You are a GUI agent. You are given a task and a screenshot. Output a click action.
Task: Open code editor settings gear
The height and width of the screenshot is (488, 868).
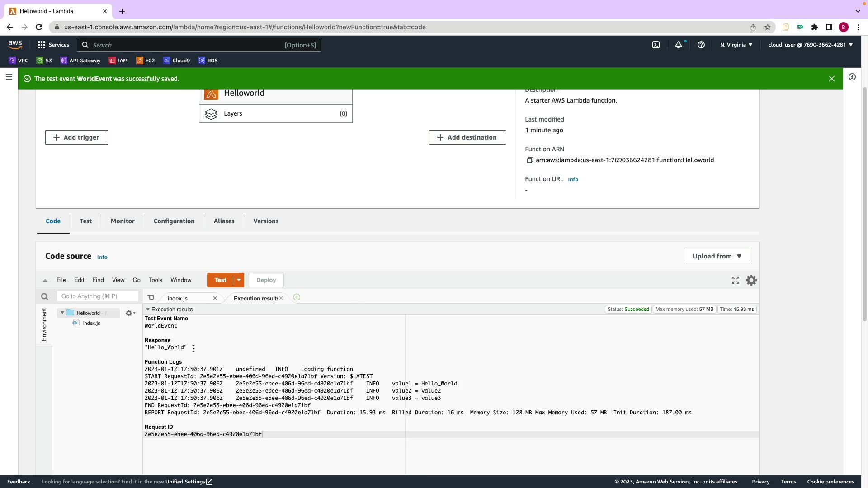click(751, 280)
